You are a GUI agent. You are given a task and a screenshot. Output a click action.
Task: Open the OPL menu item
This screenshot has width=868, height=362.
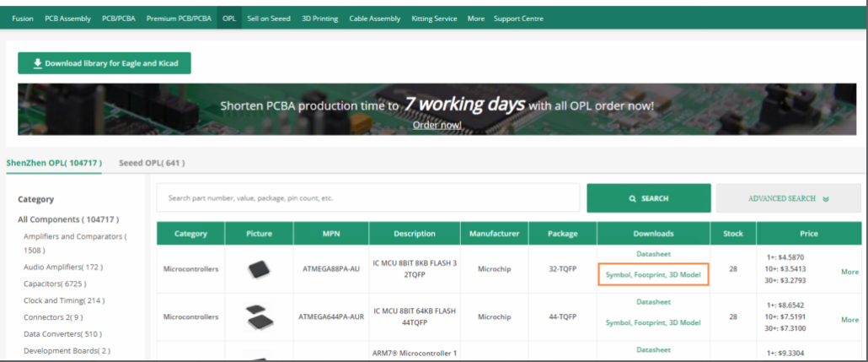229,19
